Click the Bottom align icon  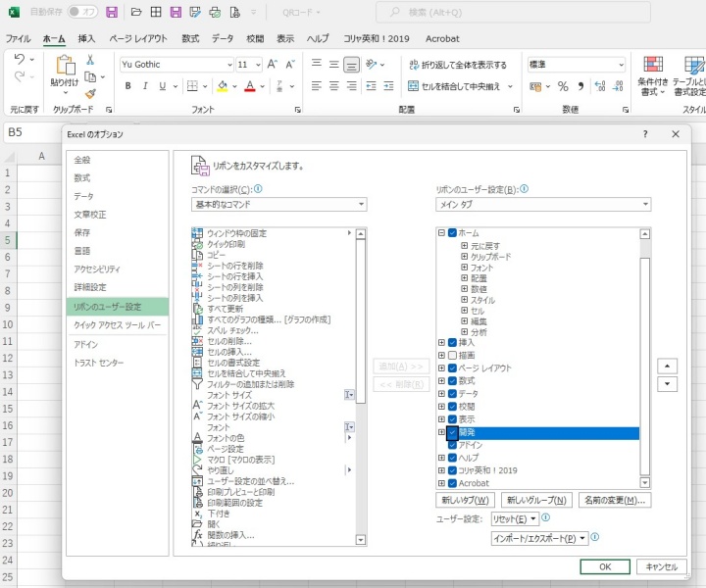[351, 65]
